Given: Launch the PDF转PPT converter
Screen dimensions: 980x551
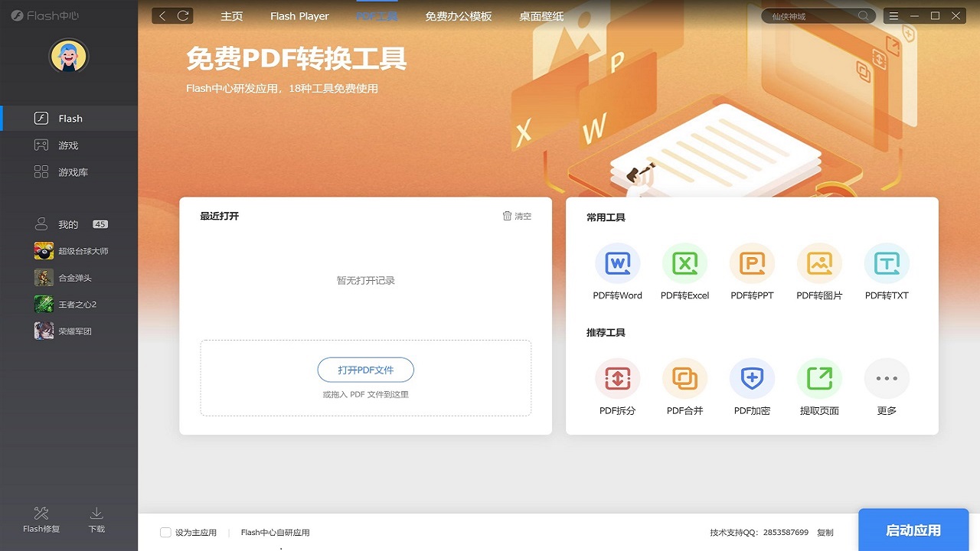Looking at the screenshot, I should point(752,264).
